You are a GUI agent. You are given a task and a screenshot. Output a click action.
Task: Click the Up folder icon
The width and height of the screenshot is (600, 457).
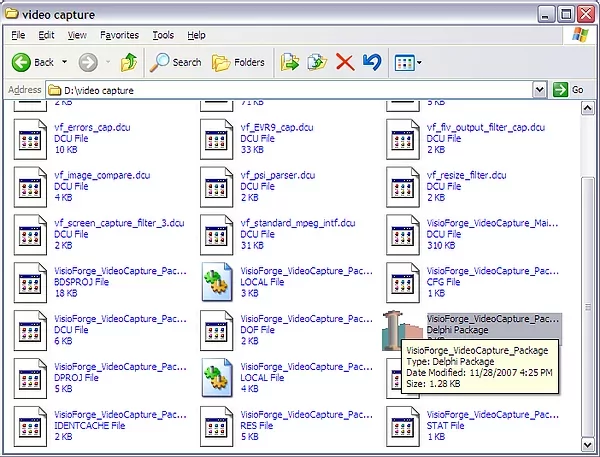point(128,62)
